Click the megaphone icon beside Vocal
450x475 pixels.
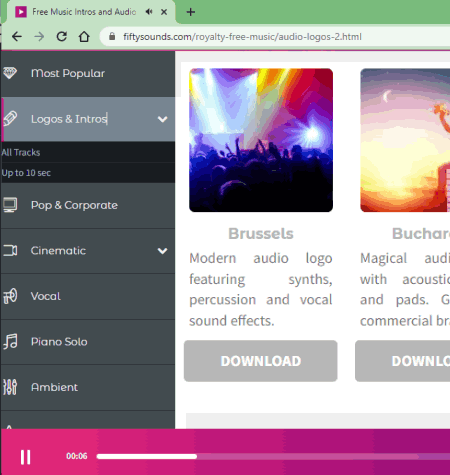tap(10, 296)
